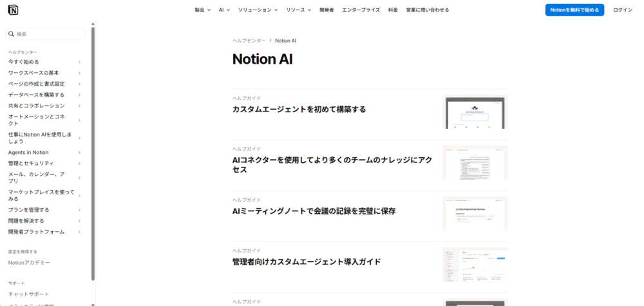Go to 開発者 in the top menu
644x306 pixels.
click(327, 10)
